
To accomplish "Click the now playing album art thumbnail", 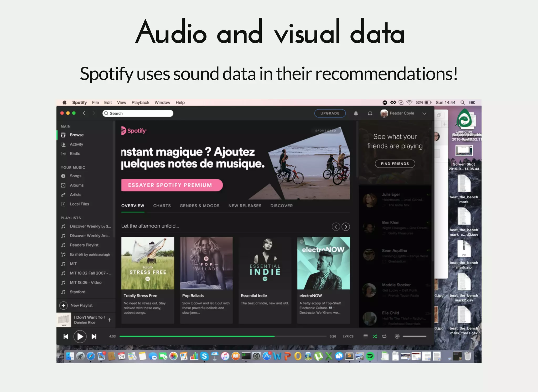I will 64,320.
